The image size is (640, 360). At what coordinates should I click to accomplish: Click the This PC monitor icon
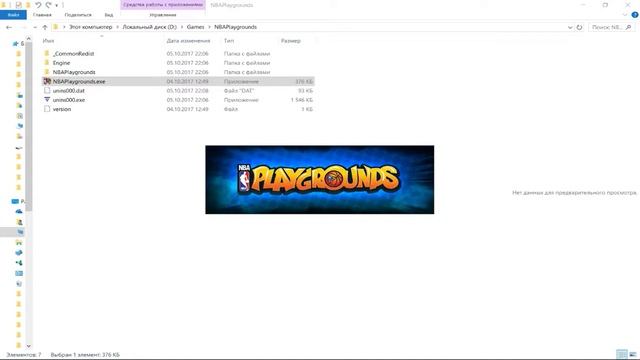point(15,201)
